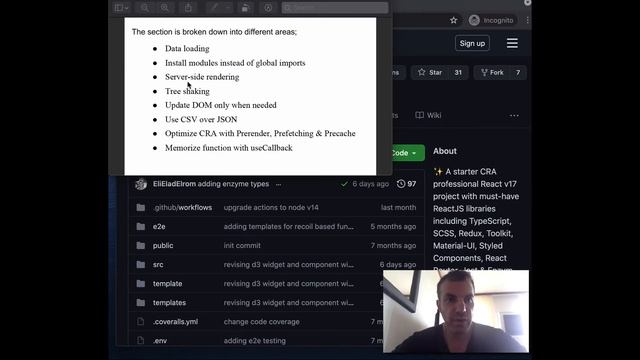This screenshot has height=360, width=640.
Task: Click the 'Tree shaking' bullet text
Action: [187, 91]
